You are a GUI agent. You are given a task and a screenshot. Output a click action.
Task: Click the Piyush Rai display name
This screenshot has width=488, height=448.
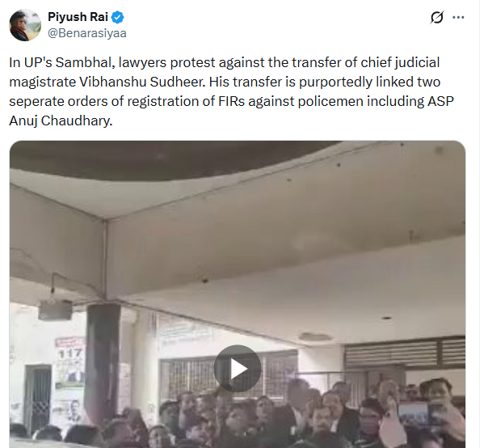click(78, 17)
